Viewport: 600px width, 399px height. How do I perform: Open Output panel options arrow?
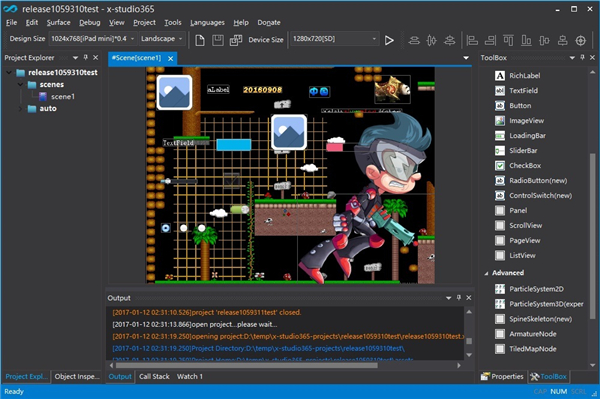(448, 298)
